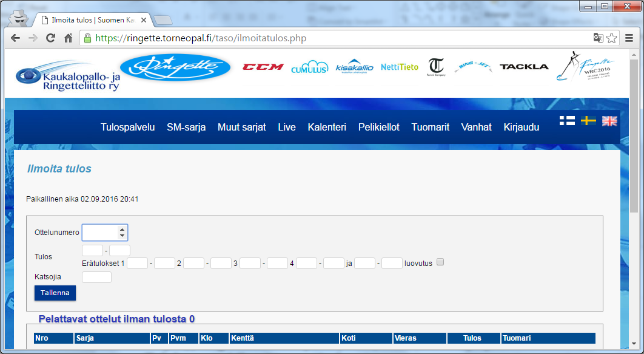Click period 2 home score field
The image size is (644, 354).
(x=193, y=263)
